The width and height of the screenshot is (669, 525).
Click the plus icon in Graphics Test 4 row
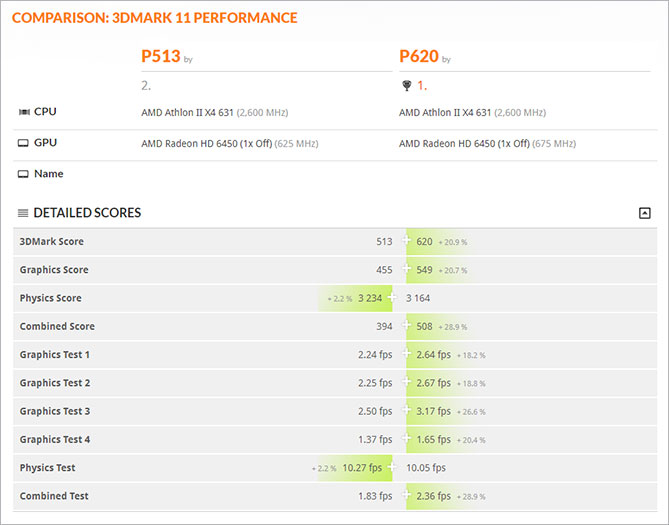406,438
